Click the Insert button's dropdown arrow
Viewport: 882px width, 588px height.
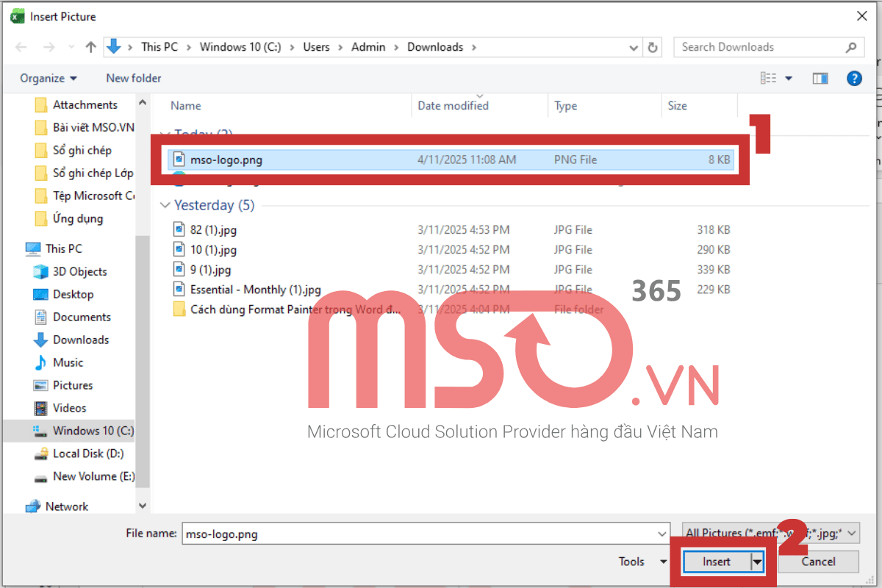[756, 562]
